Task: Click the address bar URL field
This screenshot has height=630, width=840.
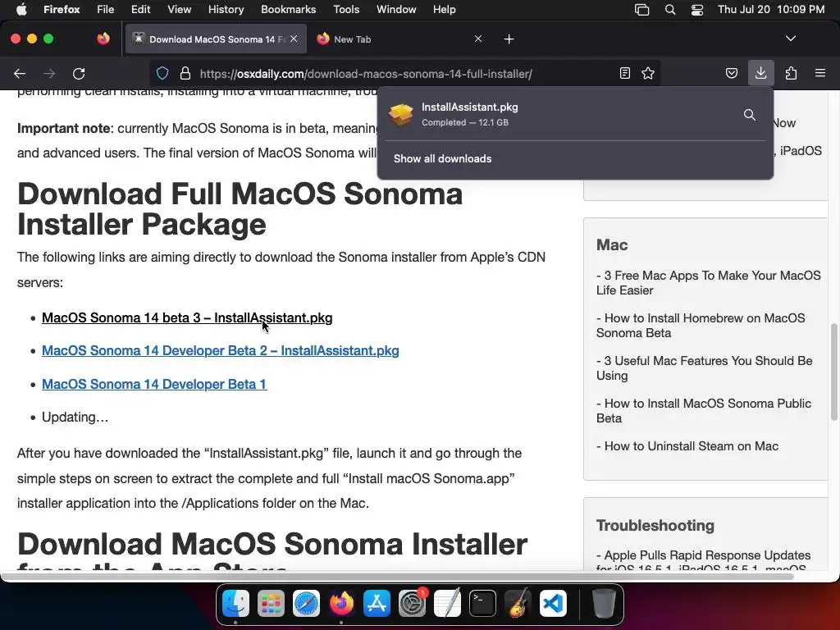Action: tap(407, 73)
